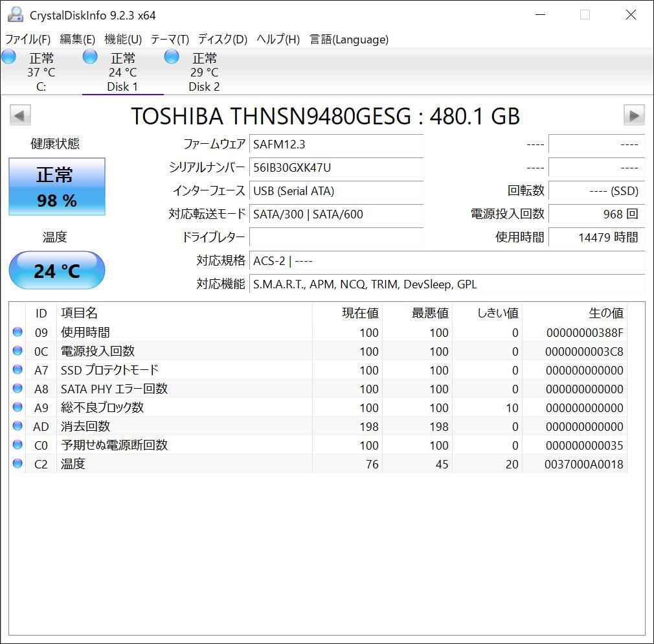654x644 pixels.
Task: Click the disk title TOSHIBA THNSN9480GESG
Action: click(x=271, y=116)
